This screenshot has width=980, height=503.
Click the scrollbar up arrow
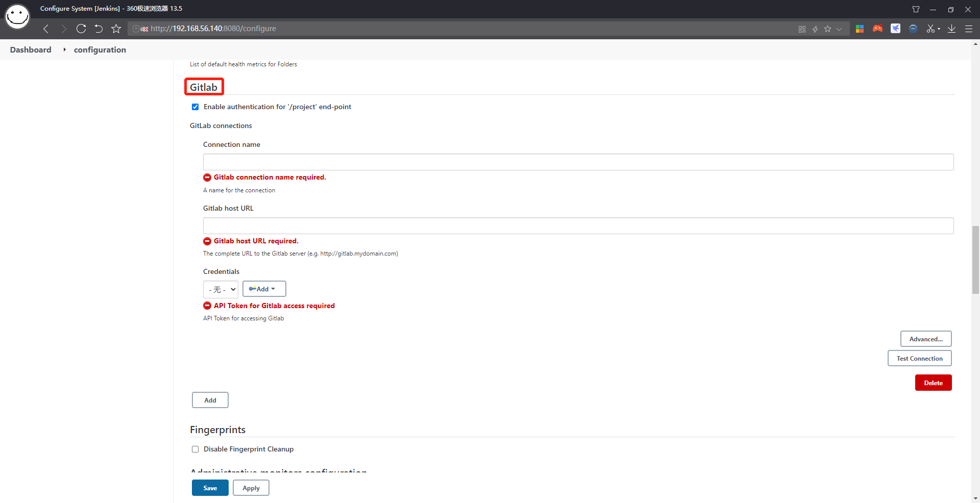(x=975, y=44)
